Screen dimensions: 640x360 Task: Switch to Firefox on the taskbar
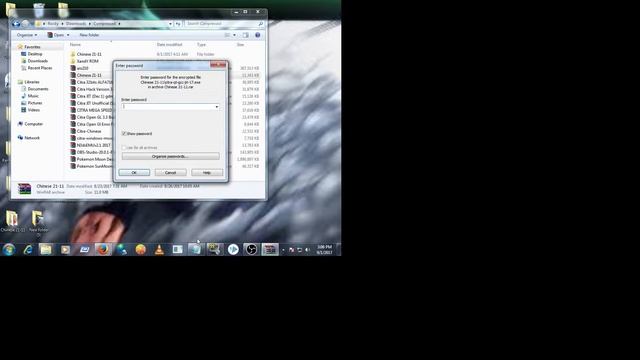pyautogui.click(x=103, y=249)
